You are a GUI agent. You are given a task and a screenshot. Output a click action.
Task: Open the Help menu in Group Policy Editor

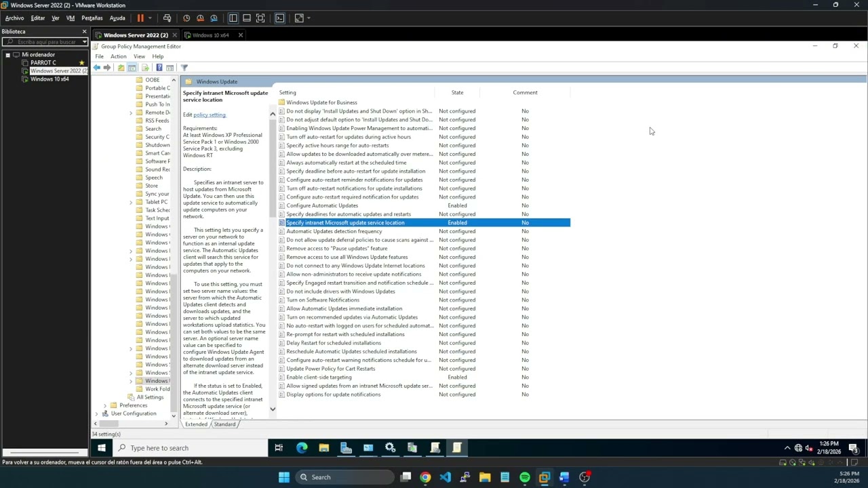[x=158, y=56]
